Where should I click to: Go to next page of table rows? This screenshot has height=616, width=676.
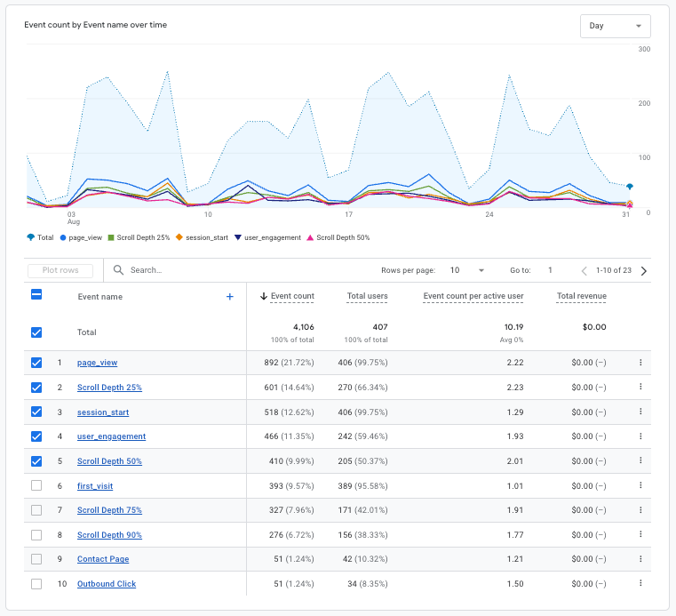644,270
